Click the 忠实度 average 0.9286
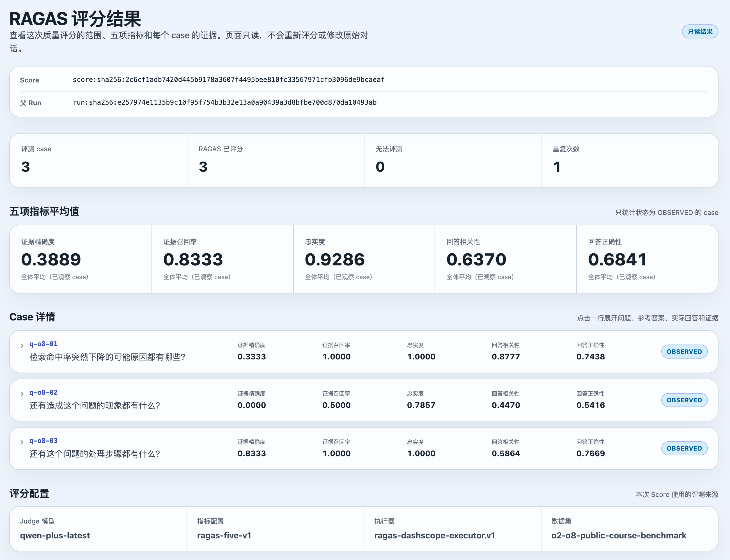The image size is (730, 560). click(x=335, y=259)
